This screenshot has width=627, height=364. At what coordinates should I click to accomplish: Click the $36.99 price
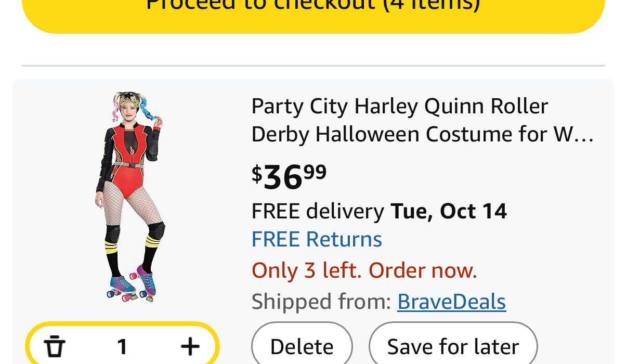click(x=289, y=176)
